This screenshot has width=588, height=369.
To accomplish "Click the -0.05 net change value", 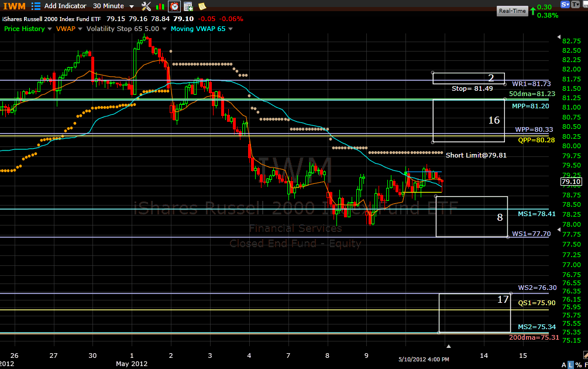I will (207, 19).
